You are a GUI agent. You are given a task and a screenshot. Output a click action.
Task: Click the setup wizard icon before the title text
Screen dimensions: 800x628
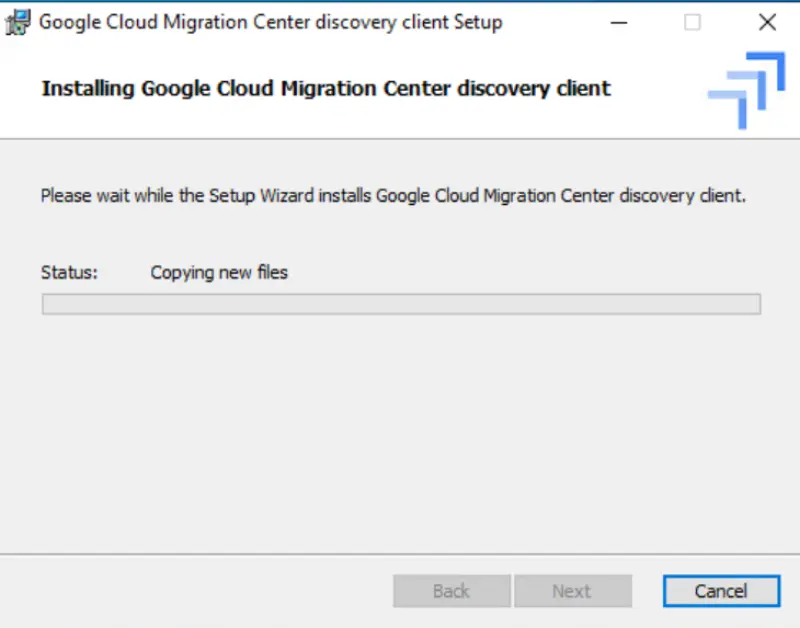point(17,21)
